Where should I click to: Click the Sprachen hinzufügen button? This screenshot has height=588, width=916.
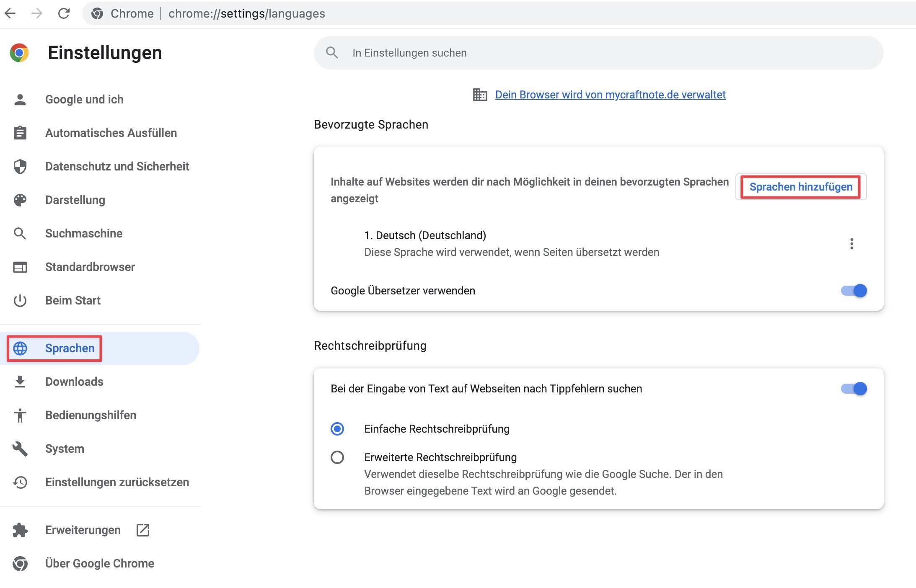[800, 187]
